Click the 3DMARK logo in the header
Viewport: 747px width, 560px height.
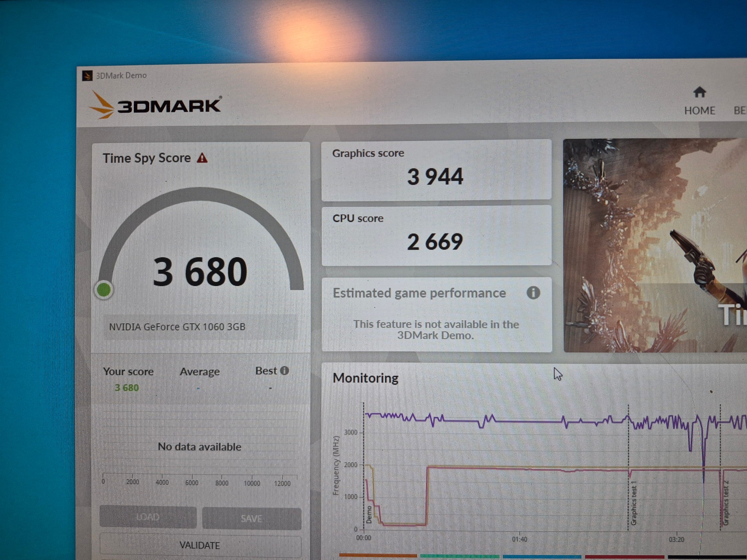155,105
